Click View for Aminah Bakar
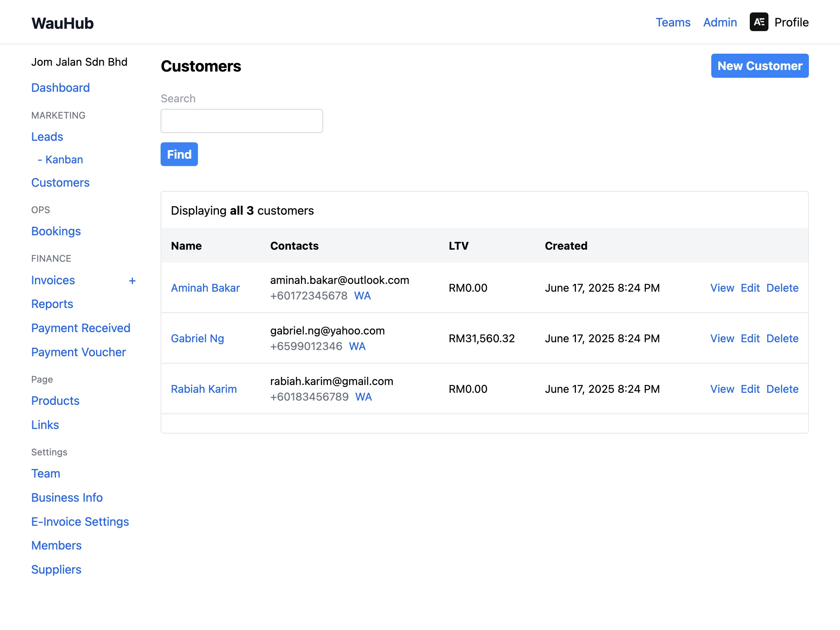The image size is (840, 630). pos(722,288)
